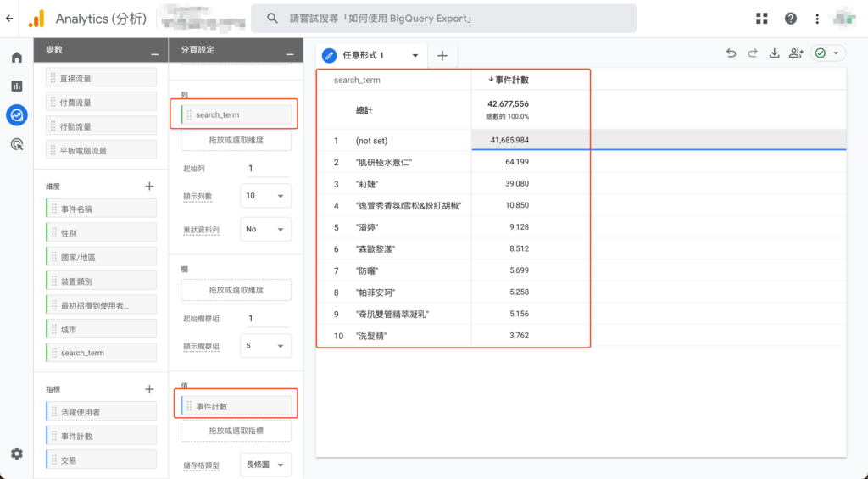
Task: Open the 任意形式 1 tab dropdown arrow
Action: point(415,55)
